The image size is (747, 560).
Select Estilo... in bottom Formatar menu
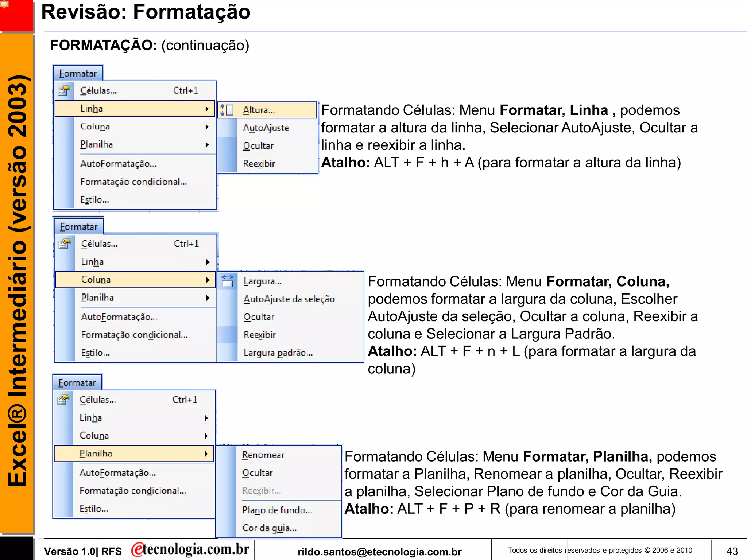tap(134, 509)
